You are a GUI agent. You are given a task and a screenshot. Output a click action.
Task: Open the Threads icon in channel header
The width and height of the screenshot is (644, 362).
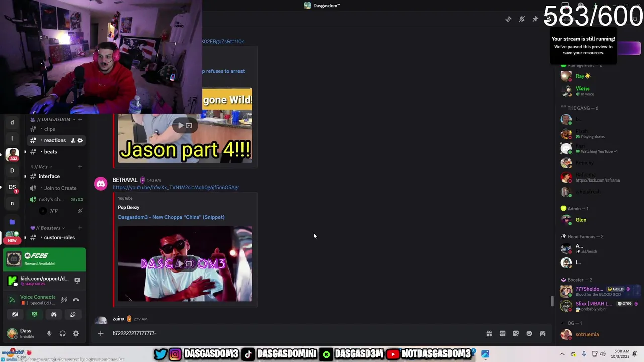[508, 19]
